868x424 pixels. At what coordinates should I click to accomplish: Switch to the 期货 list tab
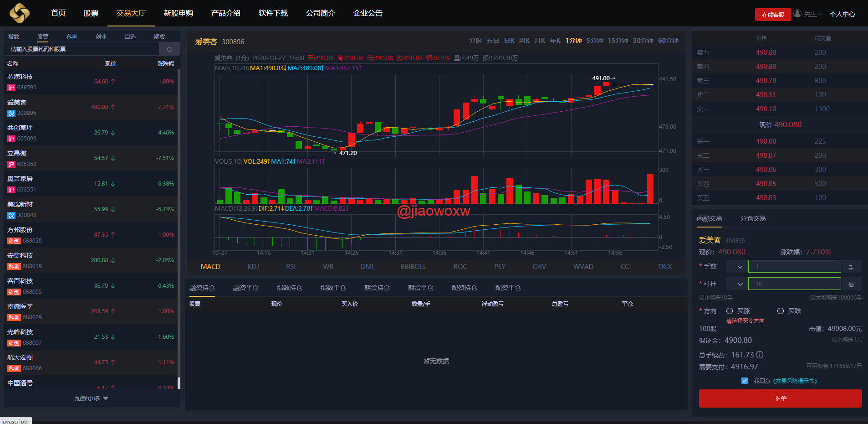click(x=159, y=37)
